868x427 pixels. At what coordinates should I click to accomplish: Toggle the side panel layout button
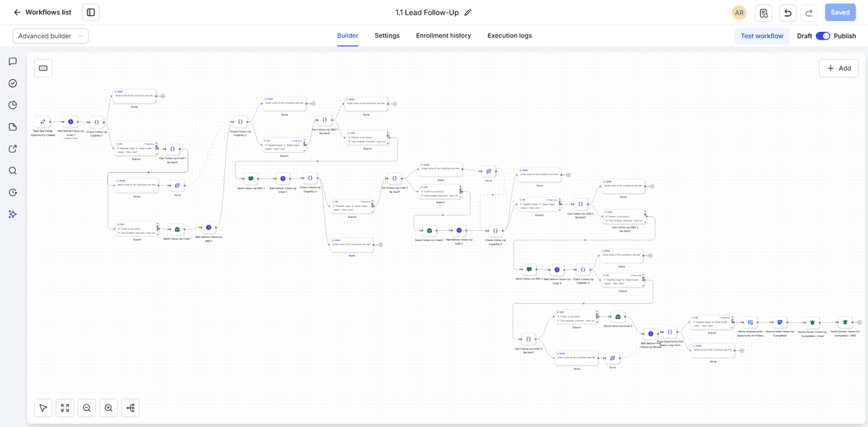[91, 12]
